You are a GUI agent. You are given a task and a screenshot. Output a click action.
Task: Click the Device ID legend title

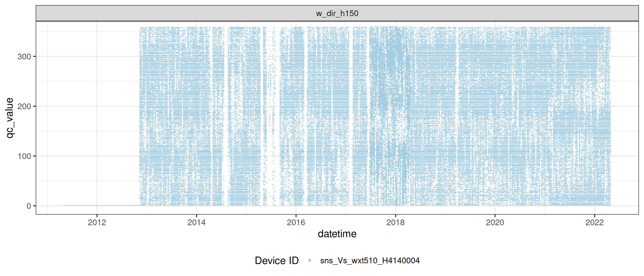[x=276, y=260]
